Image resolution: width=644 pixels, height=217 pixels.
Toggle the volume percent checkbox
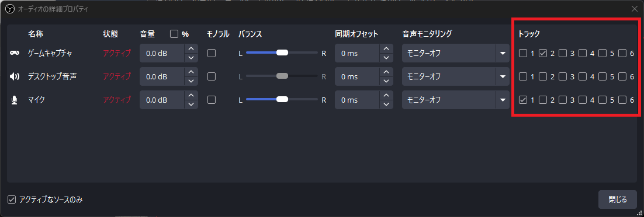[x=174, y=34]
